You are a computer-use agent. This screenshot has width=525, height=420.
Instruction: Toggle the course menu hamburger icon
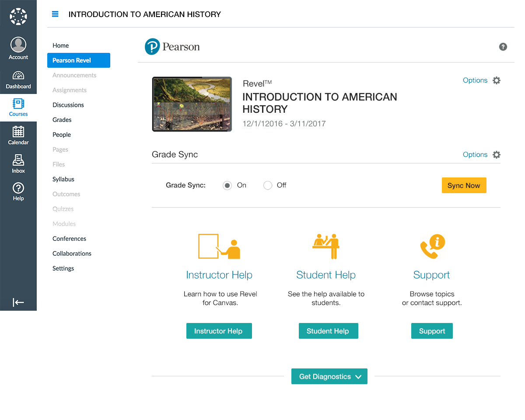[x=55, y=14]
